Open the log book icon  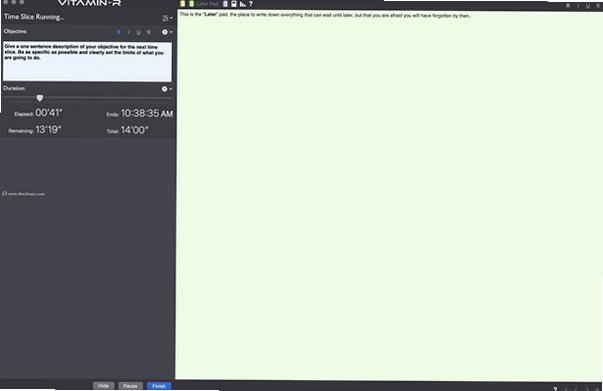234,4
